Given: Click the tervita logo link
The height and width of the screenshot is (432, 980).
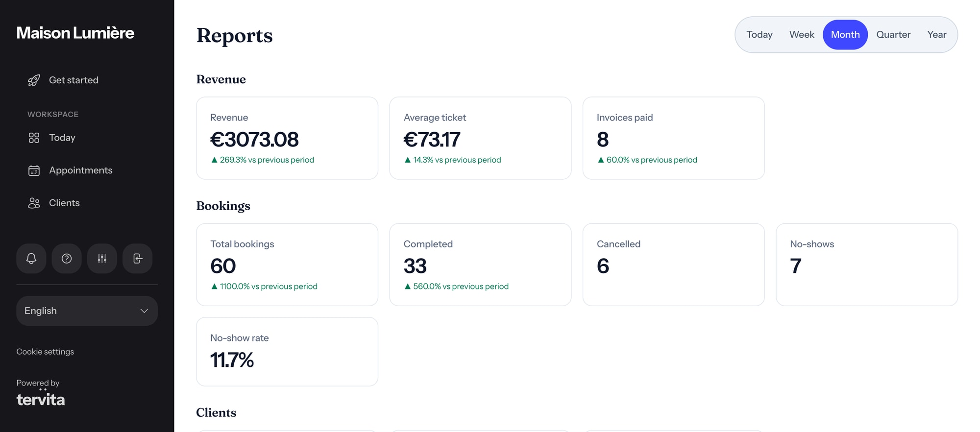Looking at the screenshot, I should coord(41,399).
